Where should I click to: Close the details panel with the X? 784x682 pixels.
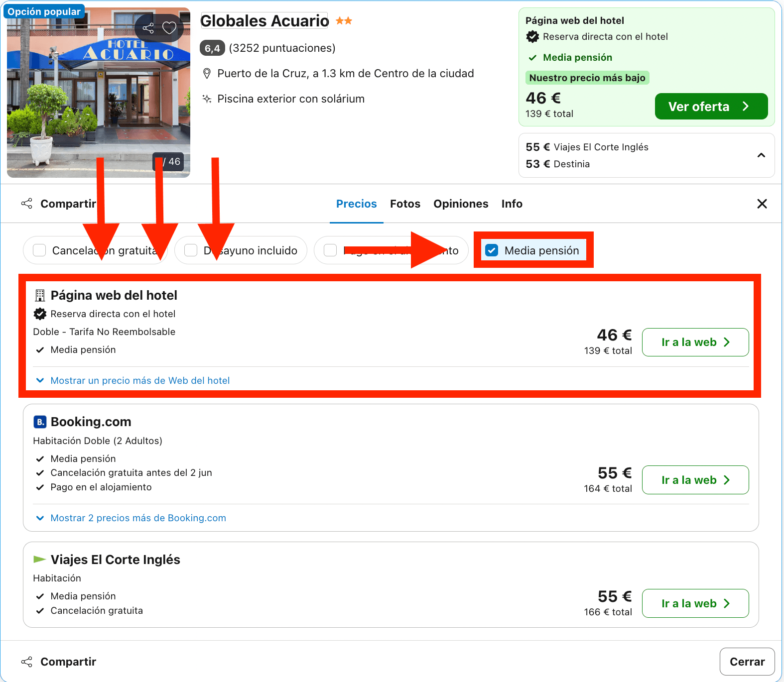tap(762, 204)
